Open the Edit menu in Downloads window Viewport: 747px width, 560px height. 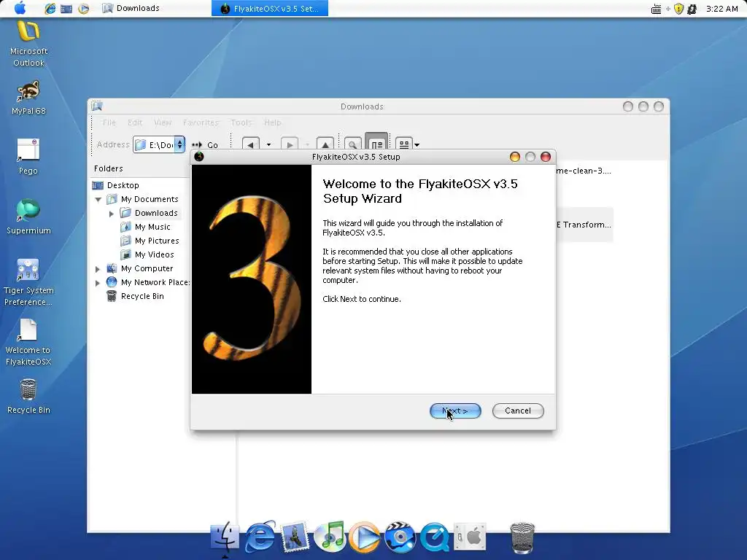(135, 122)
